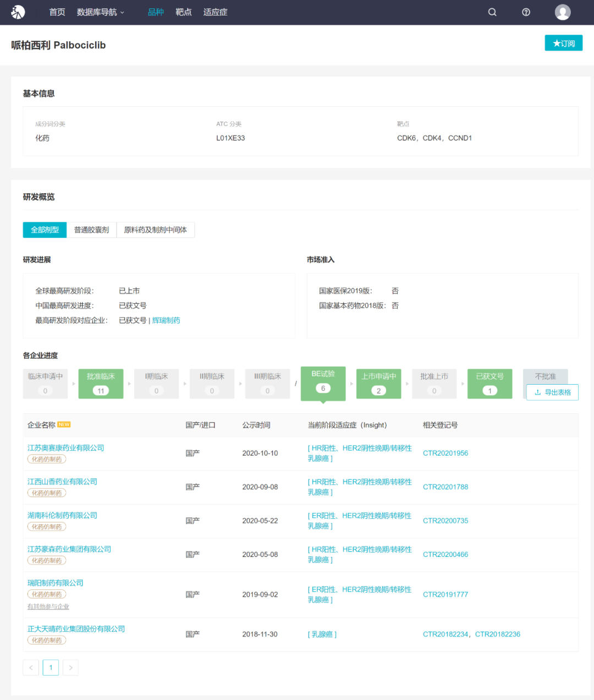Screen dimensions: 594x700
Task: Select the II期临床 stage box
Action: (x=212, y=384)
